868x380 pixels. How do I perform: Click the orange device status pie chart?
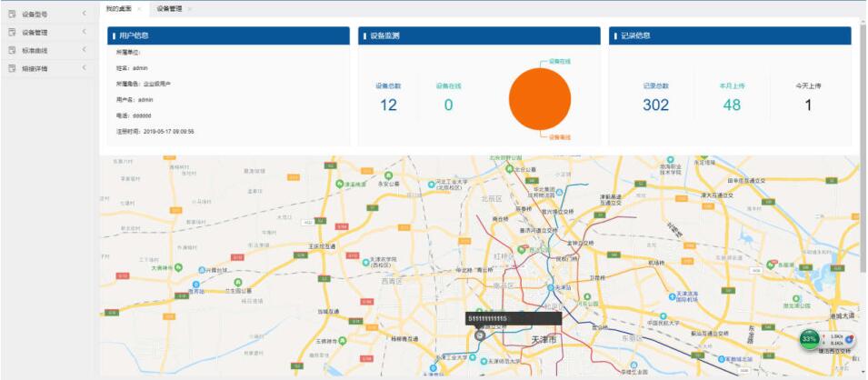pyautogui.click(x=539, y=99)
